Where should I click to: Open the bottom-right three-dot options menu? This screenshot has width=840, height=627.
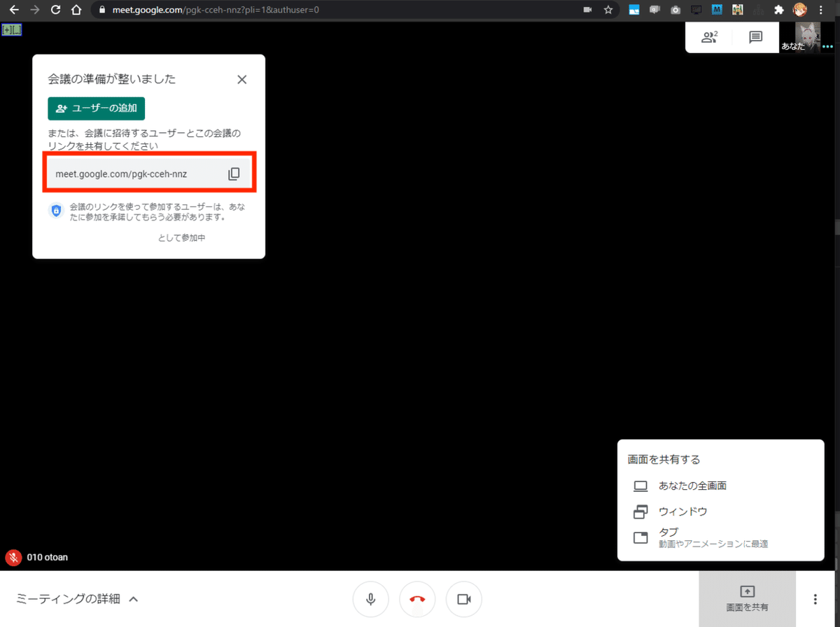click(815, 599)
